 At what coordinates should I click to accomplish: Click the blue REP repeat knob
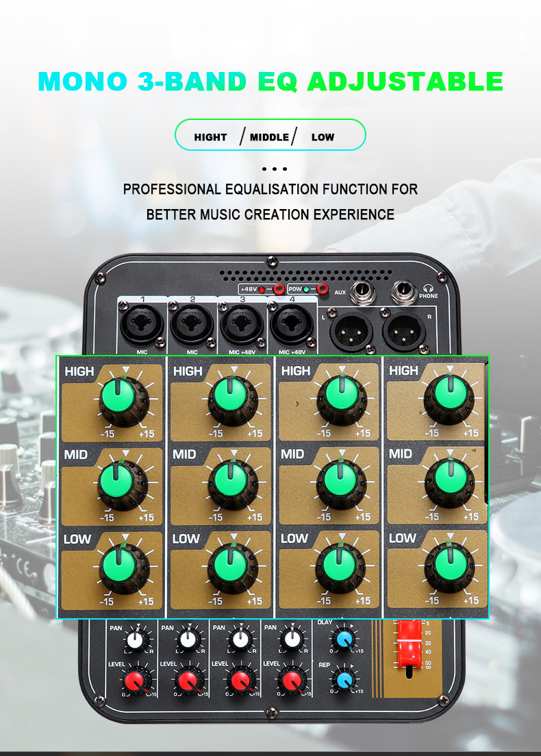click(x=344, y=680)
